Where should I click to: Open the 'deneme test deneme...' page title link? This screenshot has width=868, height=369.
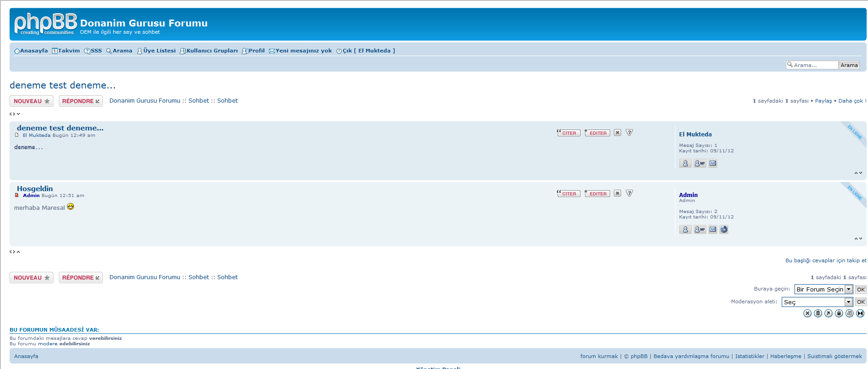[x=63, y=85]
